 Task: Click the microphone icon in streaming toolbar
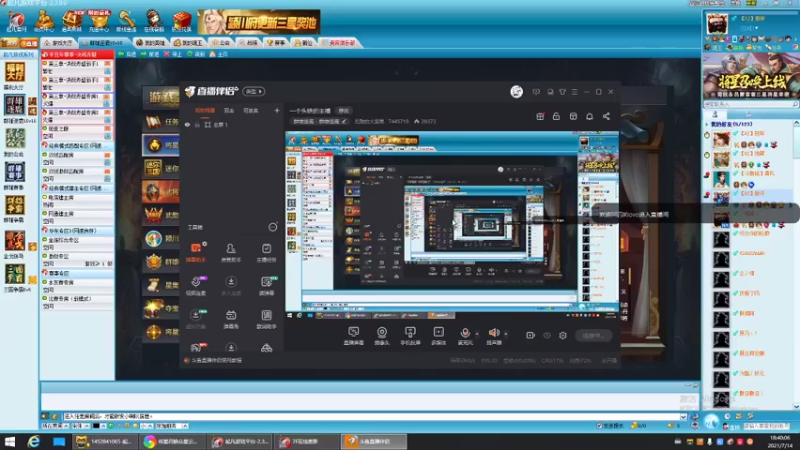click(x=465, y=335)
